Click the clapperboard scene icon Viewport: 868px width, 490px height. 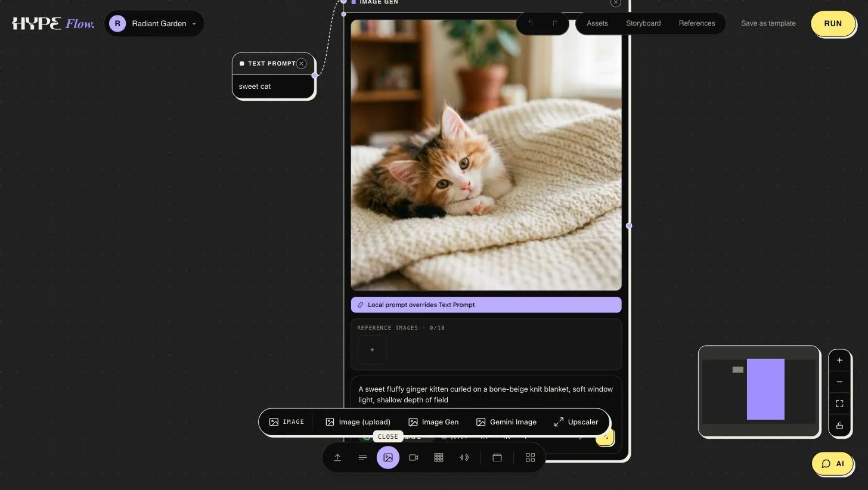[x=497, y=458]
